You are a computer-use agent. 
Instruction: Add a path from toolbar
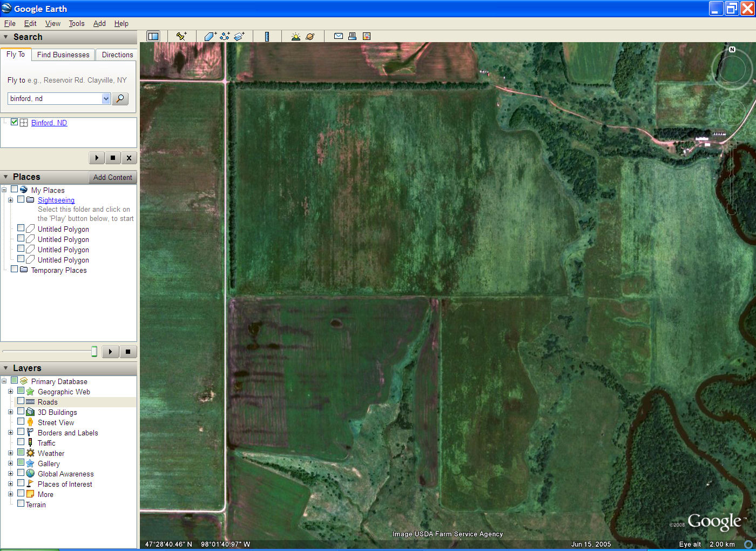coord(225,36)
